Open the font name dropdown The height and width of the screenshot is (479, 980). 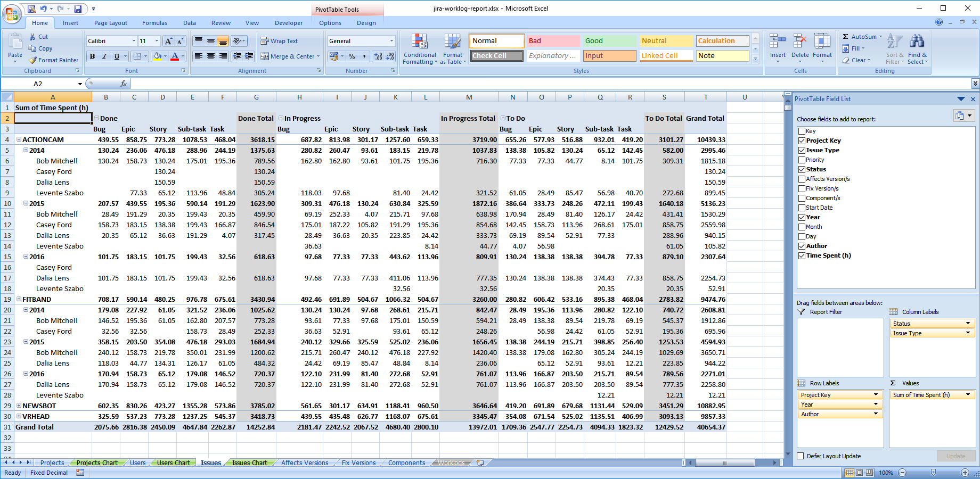point(134,41)
